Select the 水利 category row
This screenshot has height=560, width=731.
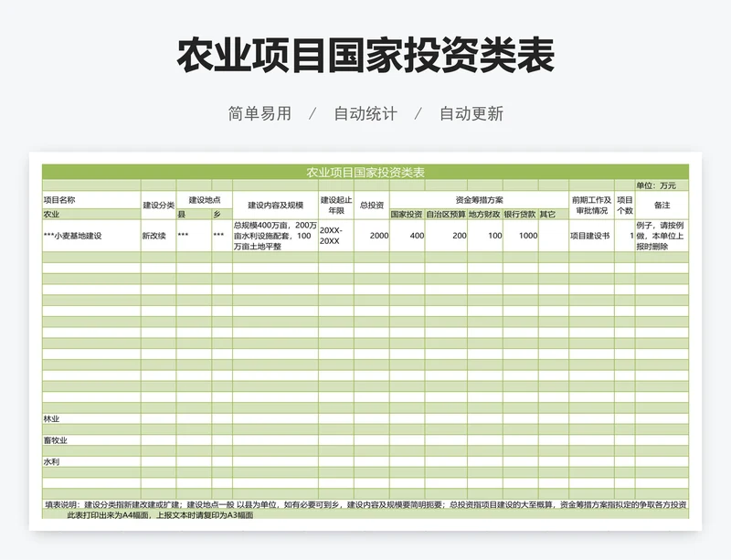pos(365,461)
